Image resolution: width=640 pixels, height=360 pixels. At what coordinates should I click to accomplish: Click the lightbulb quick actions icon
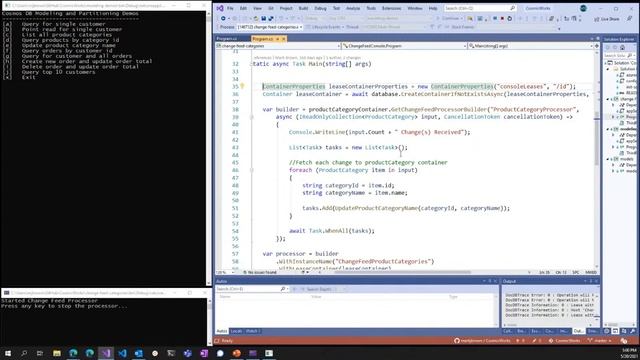pos(242,86)
